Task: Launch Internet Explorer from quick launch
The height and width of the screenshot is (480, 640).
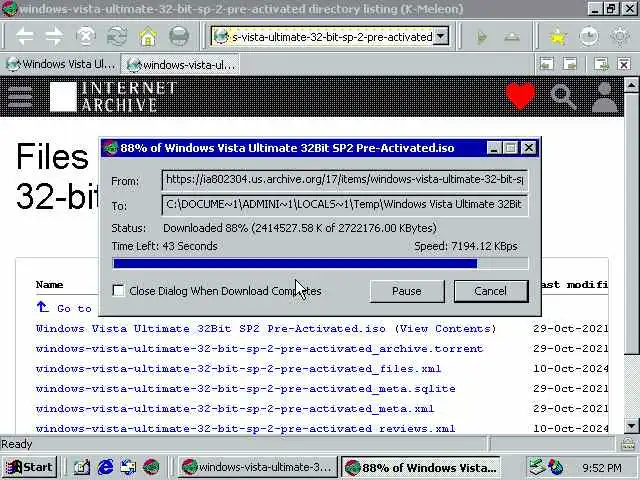Action: pyautogui.click(x=105, y=467)
